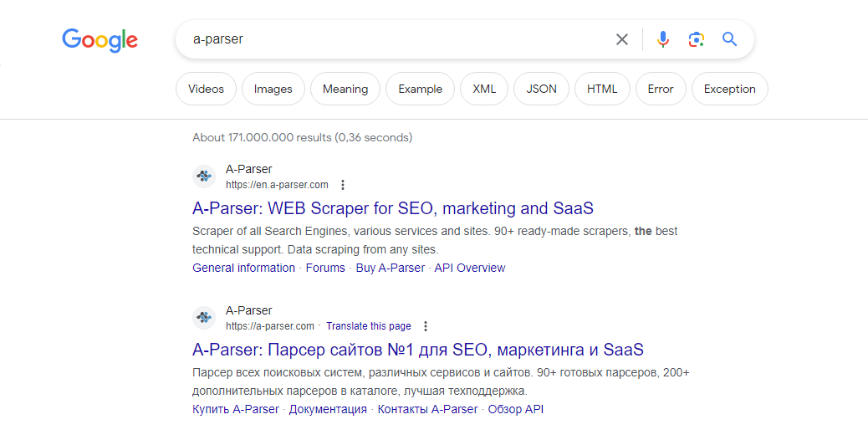Open the https://a-parser.com URL
Screen dimensions: 868x440
(269, 326)
